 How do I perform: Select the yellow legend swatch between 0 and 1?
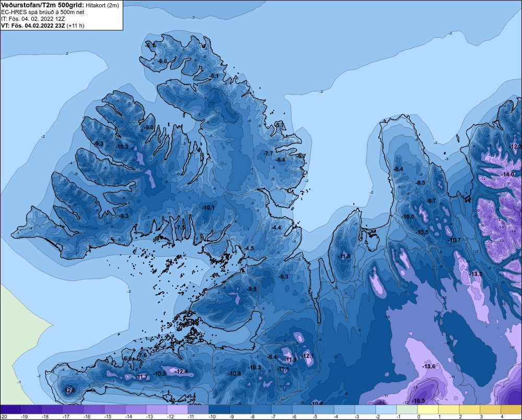tap(428, 410)
